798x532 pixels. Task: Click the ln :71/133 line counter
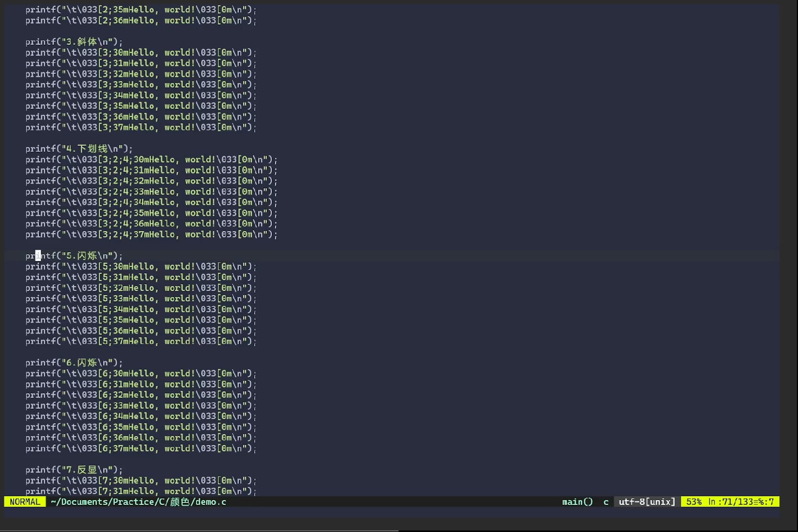coord(731,501)
